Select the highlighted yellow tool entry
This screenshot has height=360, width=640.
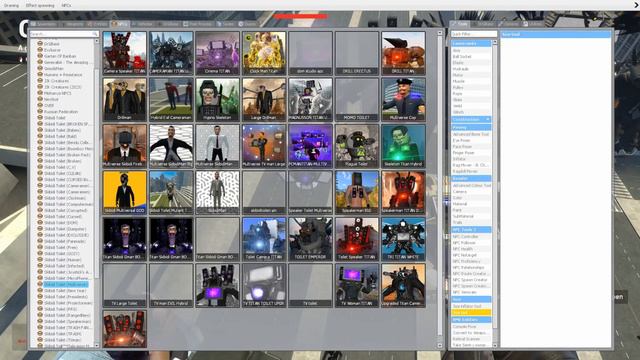(x=471, y=312)
